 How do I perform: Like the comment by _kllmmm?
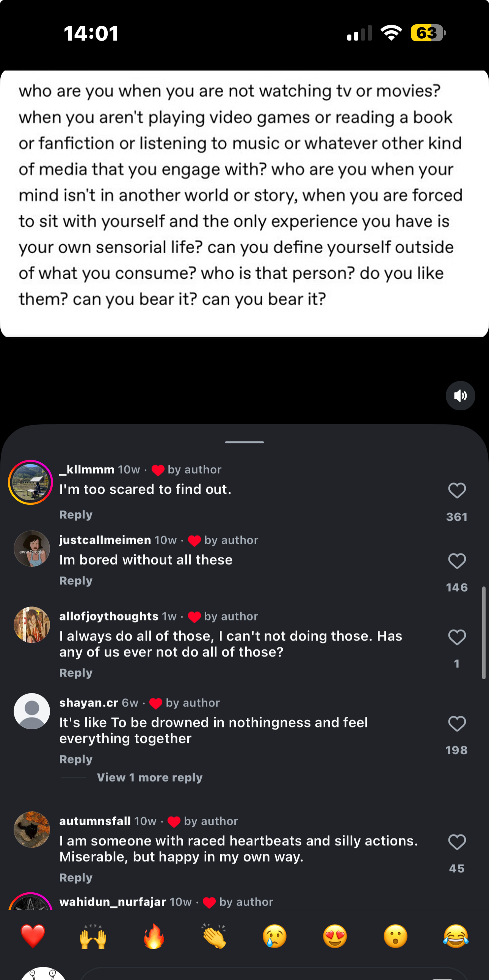point(457,490)
